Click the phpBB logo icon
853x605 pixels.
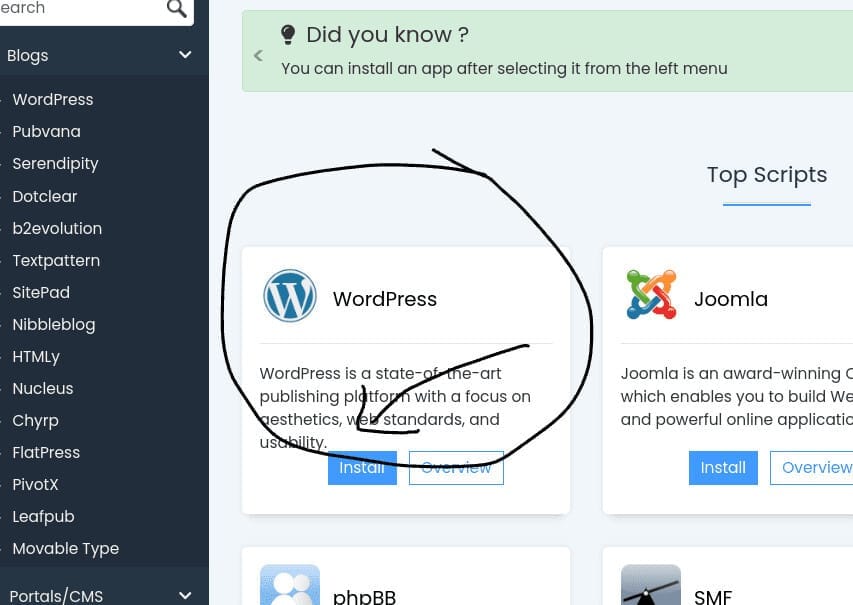pos(290,585)
